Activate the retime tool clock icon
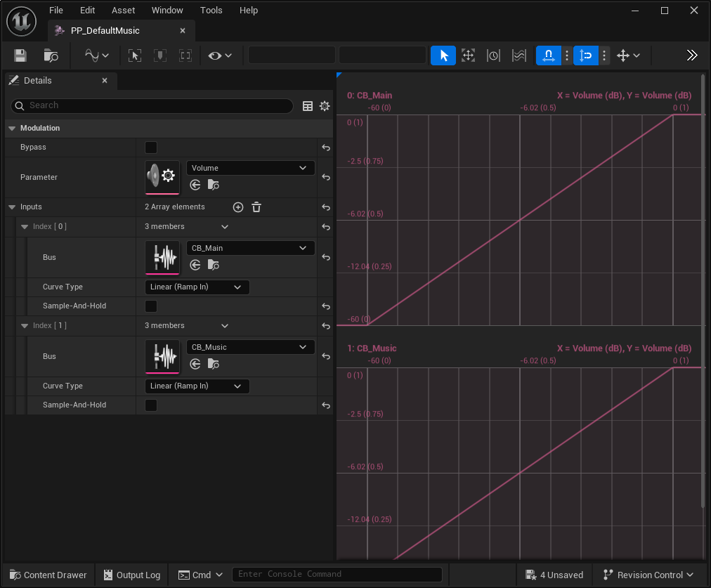This screenshot has height=588, width=711. coord(493,55)
